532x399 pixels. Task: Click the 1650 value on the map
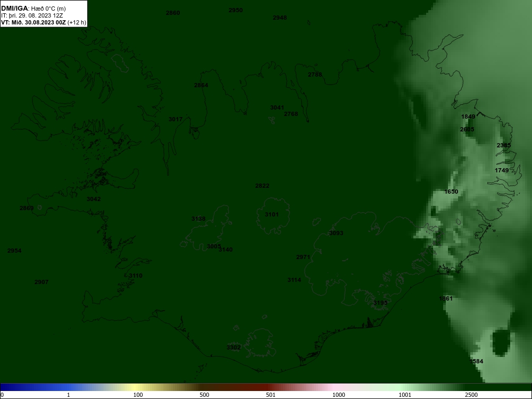451,192
